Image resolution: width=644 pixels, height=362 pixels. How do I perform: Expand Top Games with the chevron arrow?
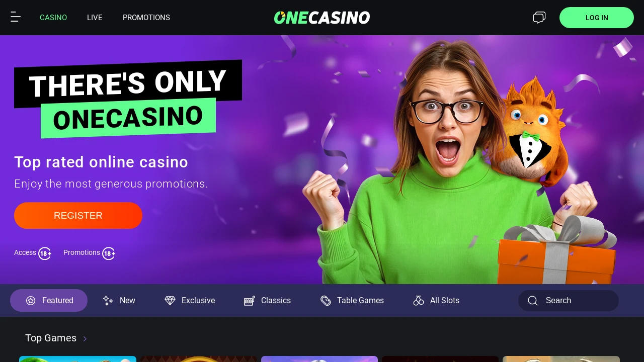(x=85, y=339)
